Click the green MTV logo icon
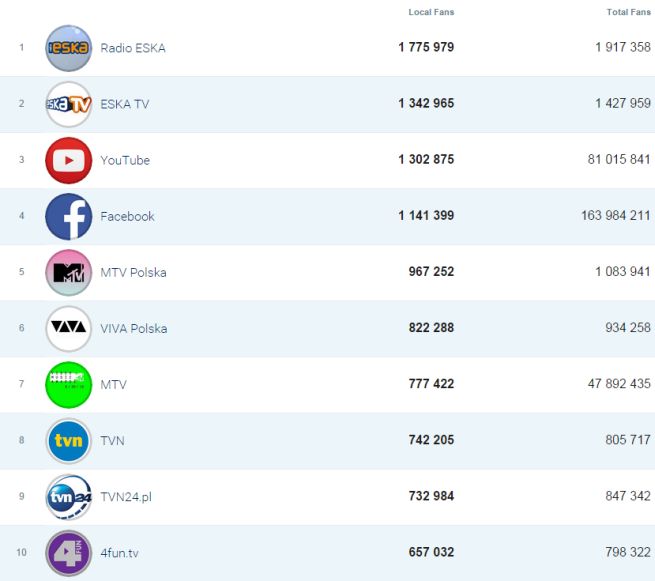 click(68, 385)
